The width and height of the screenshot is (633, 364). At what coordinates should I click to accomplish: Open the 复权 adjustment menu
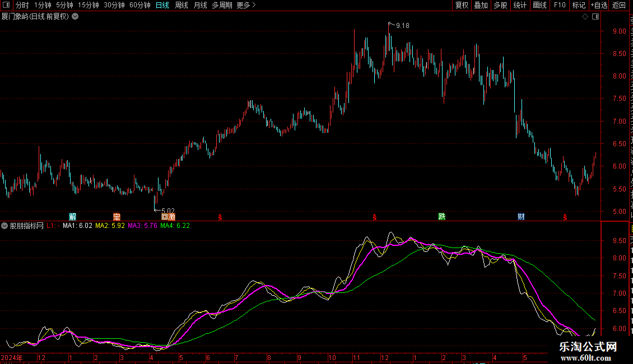pos(462,5)
